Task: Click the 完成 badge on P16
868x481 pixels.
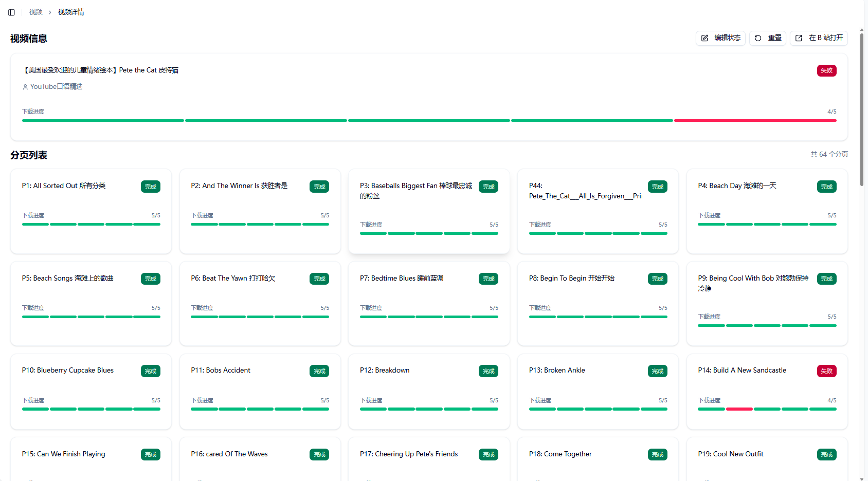Action: coord(319,455)
